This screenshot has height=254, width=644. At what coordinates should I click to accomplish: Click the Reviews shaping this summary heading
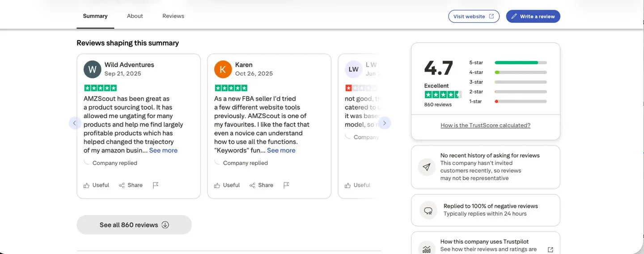tap(127, 43)
